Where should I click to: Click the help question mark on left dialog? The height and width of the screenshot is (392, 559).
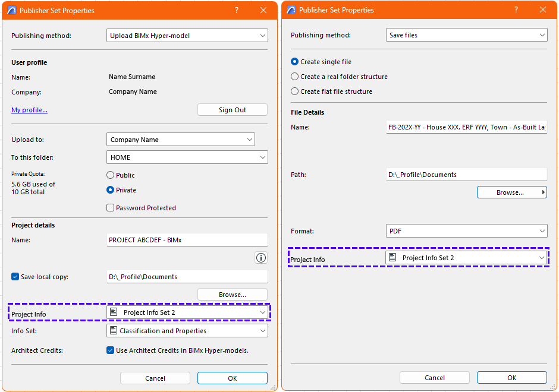(x=236, y=10)
